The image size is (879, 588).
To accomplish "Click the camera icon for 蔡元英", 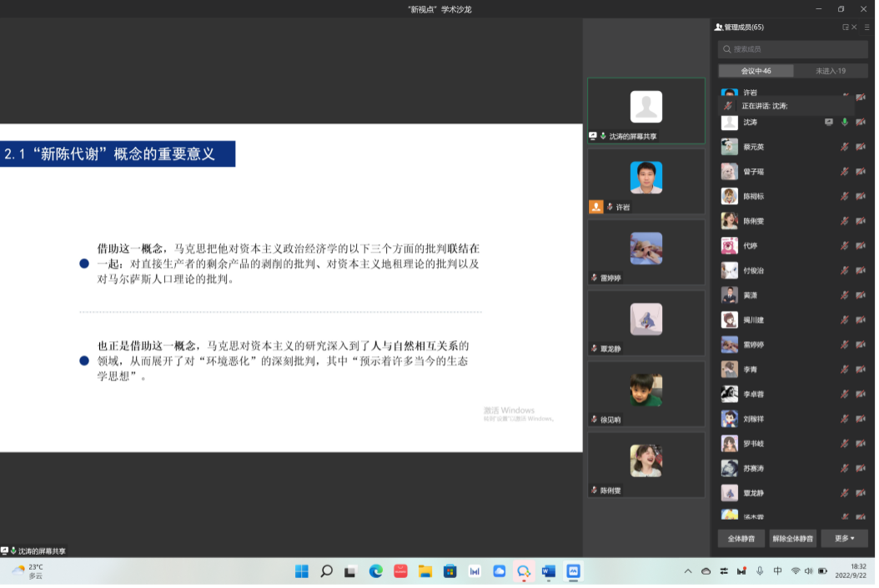I will [860, 147].
